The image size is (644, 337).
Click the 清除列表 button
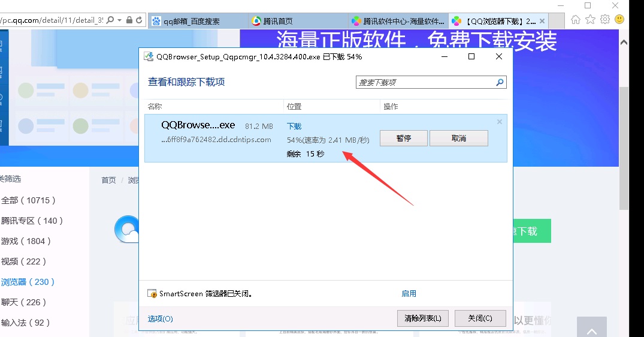(x=422, y=318)
